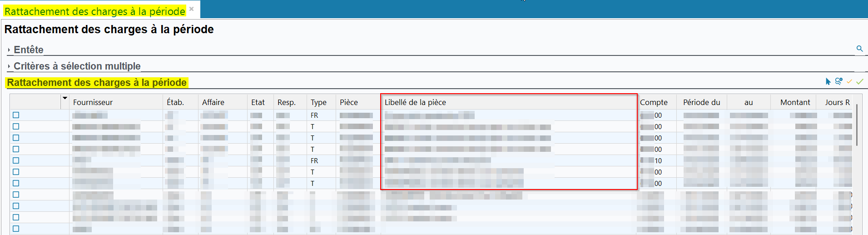Tick the checkbox on the last visible row

(x=16, y=229)
